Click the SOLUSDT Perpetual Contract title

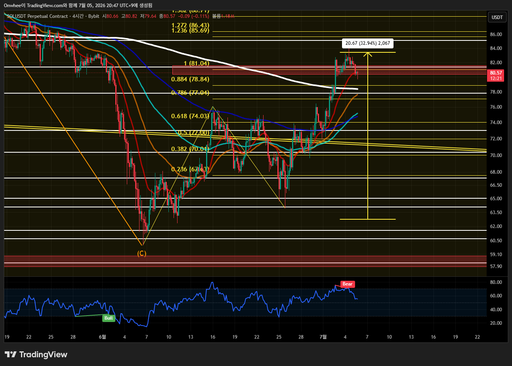pos(37,16)
